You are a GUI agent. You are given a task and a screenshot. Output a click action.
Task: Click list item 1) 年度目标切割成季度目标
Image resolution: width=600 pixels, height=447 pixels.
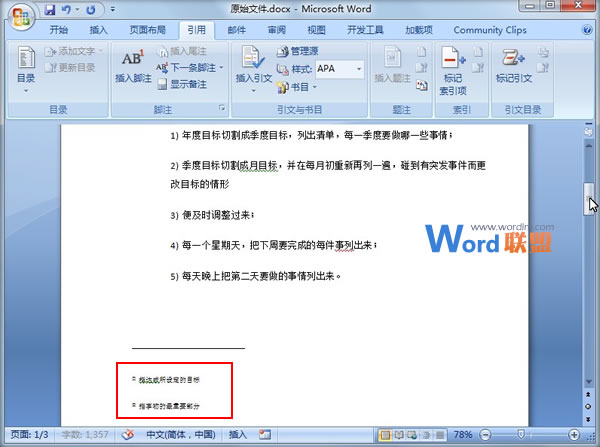[x=311, y=135]
